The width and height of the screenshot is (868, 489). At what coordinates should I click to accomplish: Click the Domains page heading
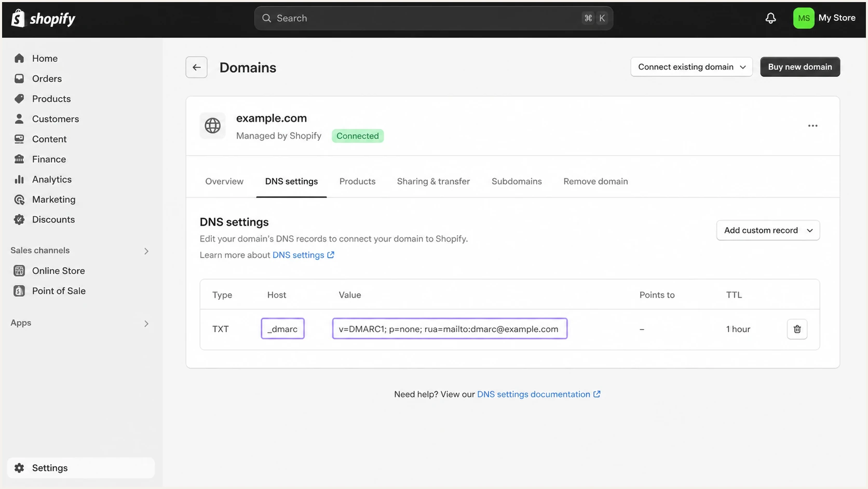248,68
